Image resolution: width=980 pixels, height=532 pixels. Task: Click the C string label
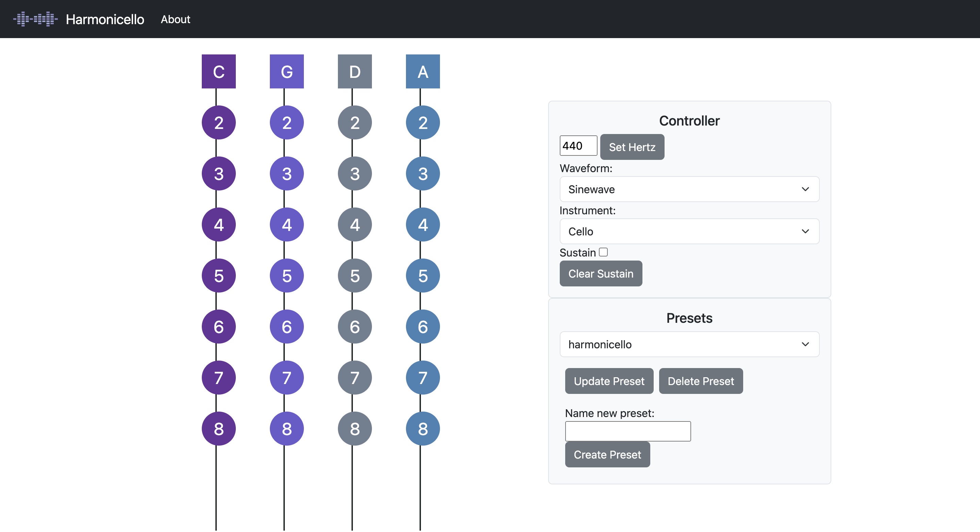(x=218, y=71)
